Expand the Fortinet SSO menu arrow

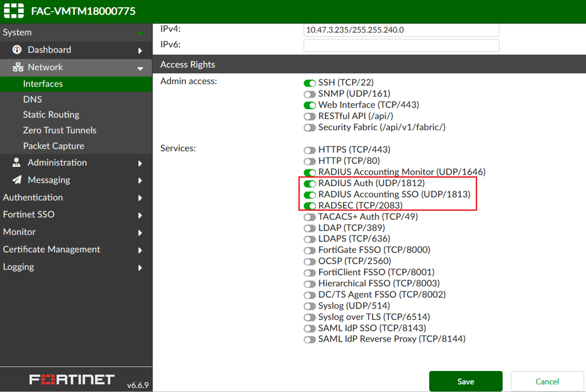[140, 216]
